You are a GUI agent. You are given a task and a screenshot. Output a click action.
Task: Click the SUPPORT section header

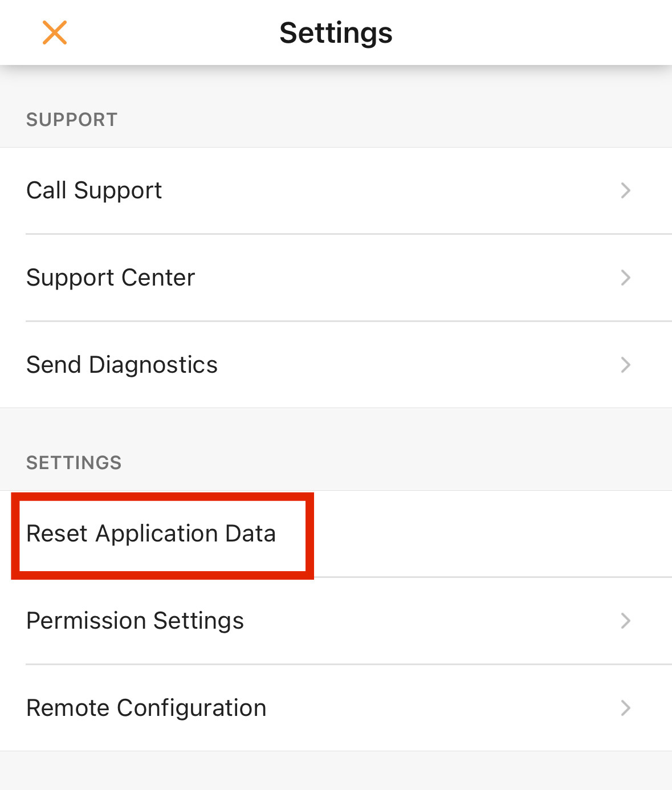coord(72,120)
